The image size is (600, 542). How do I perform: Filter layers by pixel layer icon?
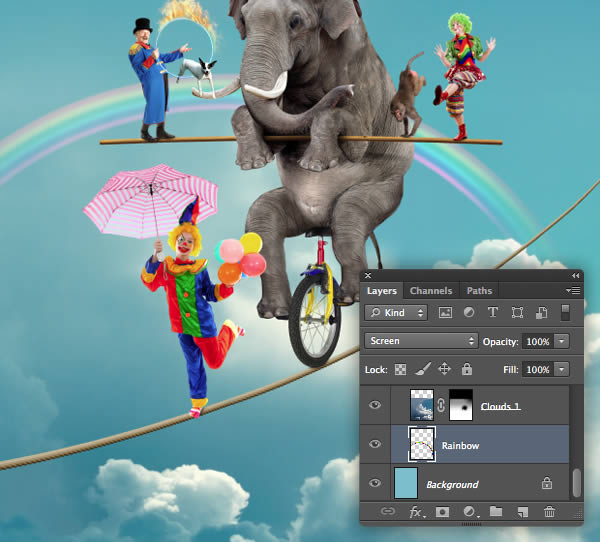tap(445, 313)
